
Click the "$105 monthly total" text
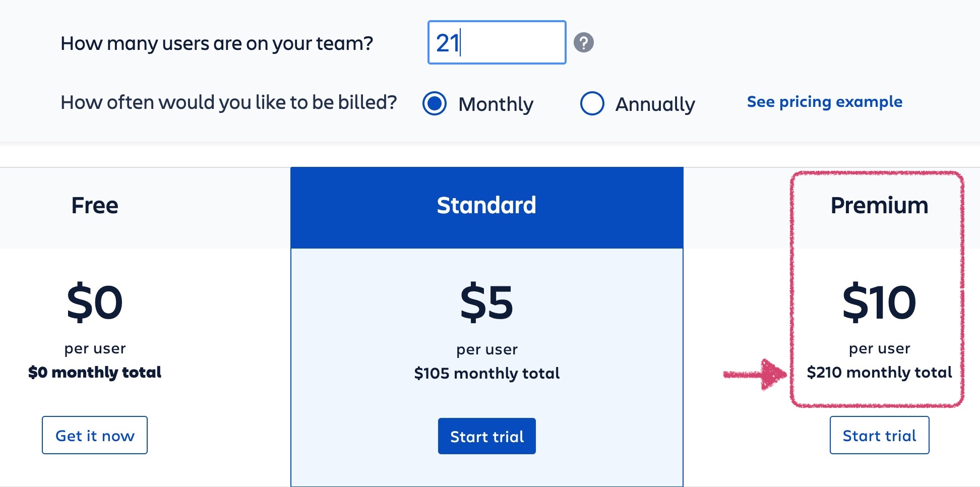pyautogui.click(x=486, y=373)
